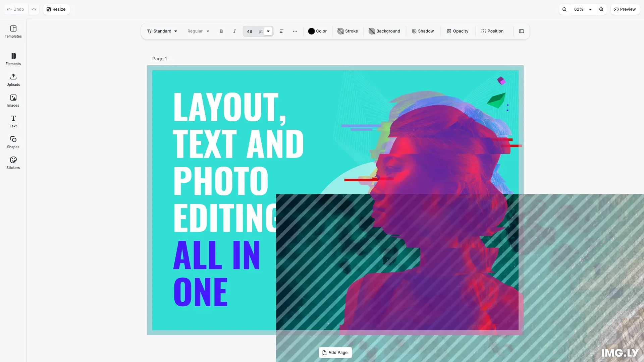Toggle bold formatting on the text
The height and width of the screenshot is (362, 644).
[221, 31]
